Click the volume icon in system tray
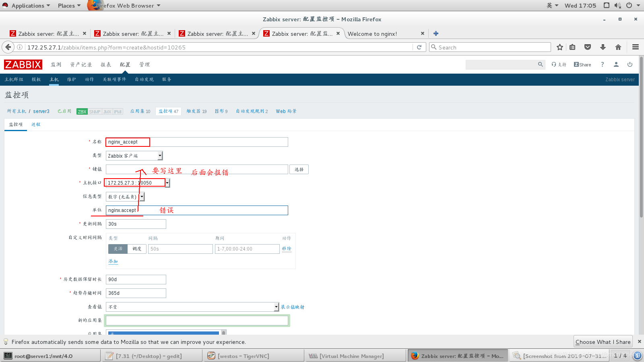Viewport: 644px width, 362px height. pyautogui.click(x=618, y=5)
